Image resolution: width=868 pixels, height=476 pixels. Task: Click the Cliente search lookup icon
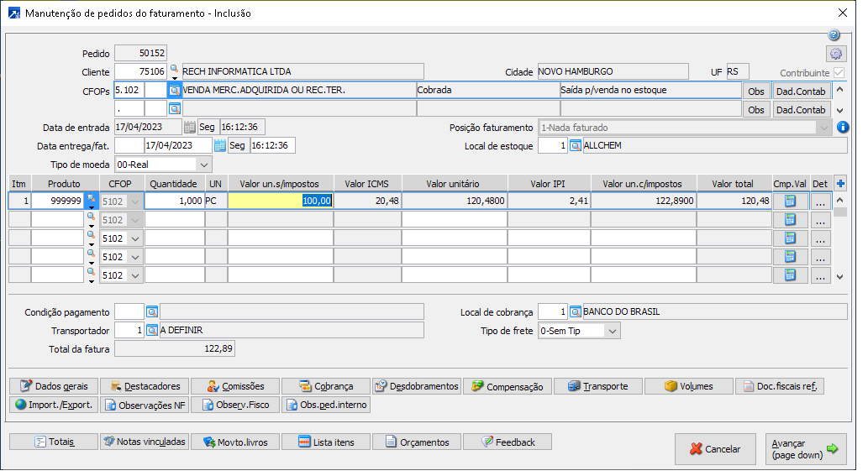coord(175,71)
